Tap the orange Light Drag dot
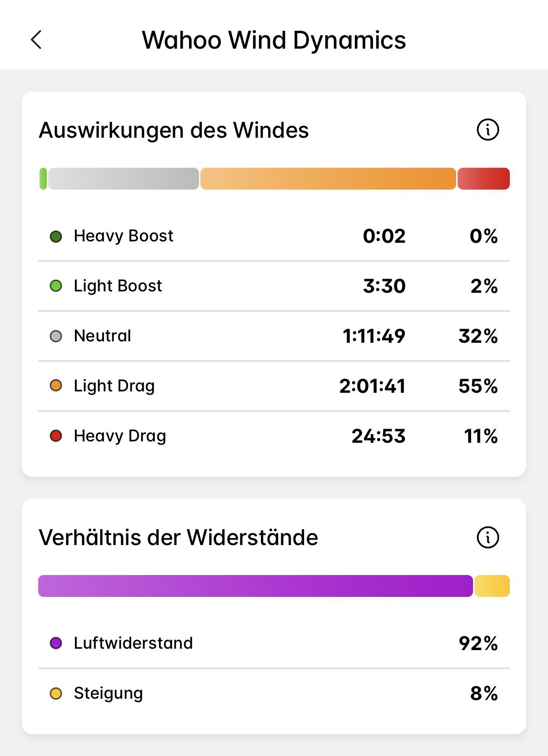This screenshot has width=548, height=756. click(56, 386)
